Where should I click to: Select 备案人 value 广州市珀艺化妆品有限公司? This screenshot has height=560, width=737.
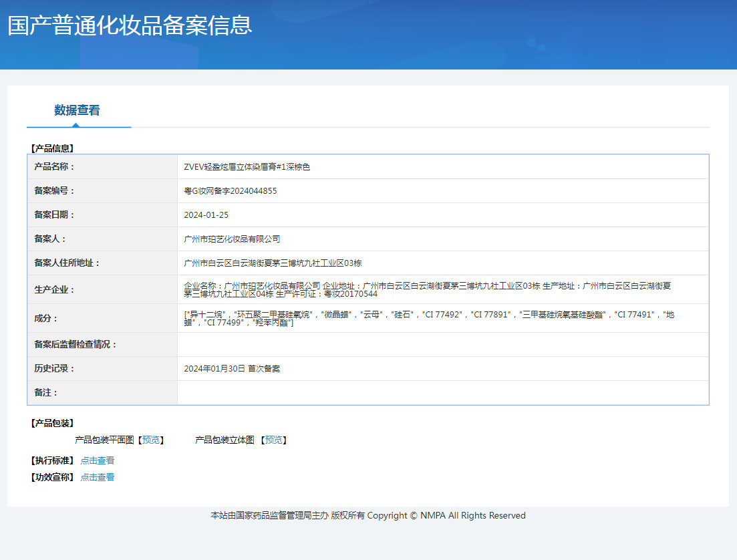point(232,239)
